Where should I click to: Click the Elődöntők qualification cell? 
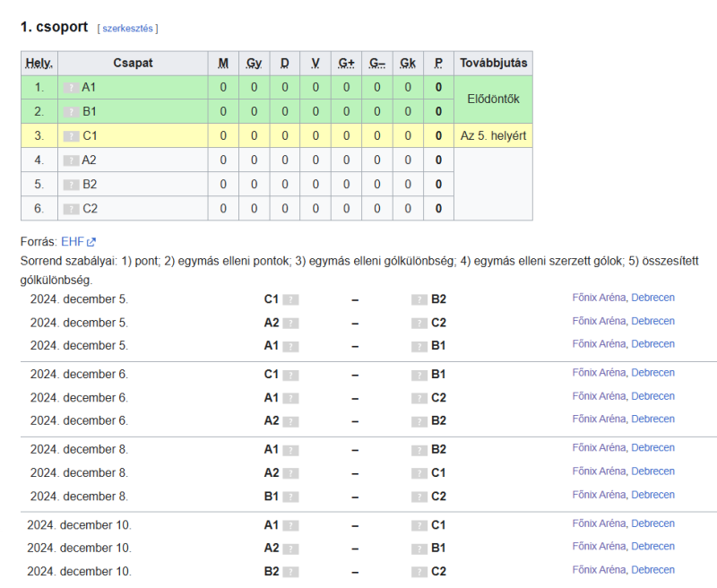494,99
